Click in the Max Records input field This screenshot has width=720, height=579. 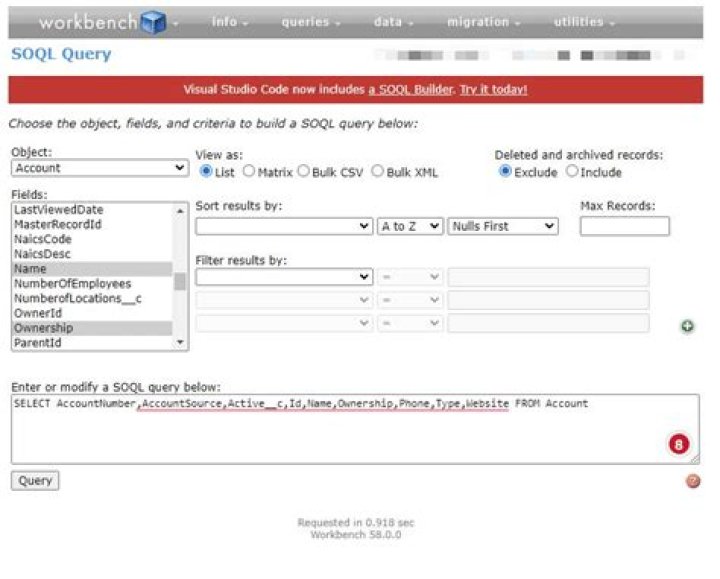pyautogui.click(x=624, y=226)
